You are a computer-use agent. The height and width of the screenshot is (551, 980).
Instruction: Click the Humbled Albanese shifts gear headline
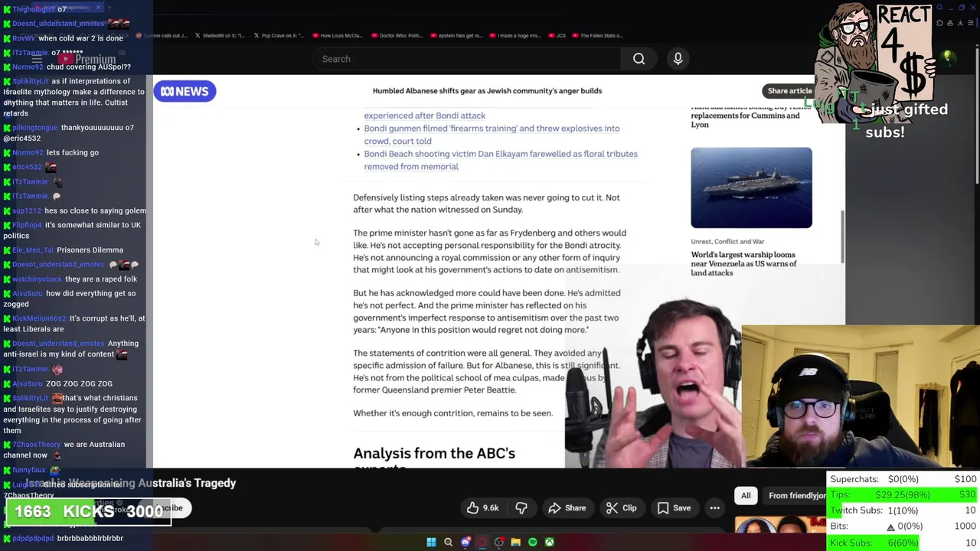(x=487, y=91)
